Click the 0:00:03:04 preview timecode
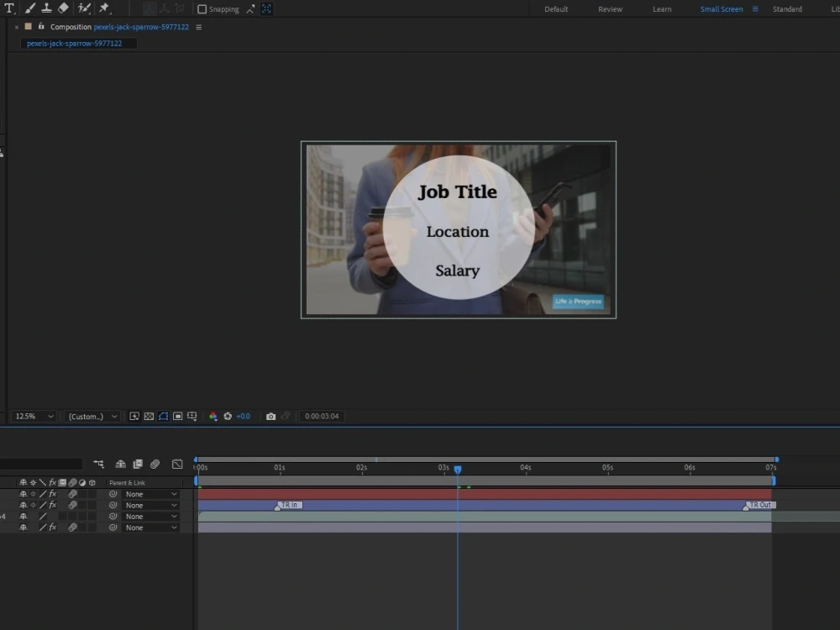Image resolution: width=840 pixels, height=630 pixels. 322,417
